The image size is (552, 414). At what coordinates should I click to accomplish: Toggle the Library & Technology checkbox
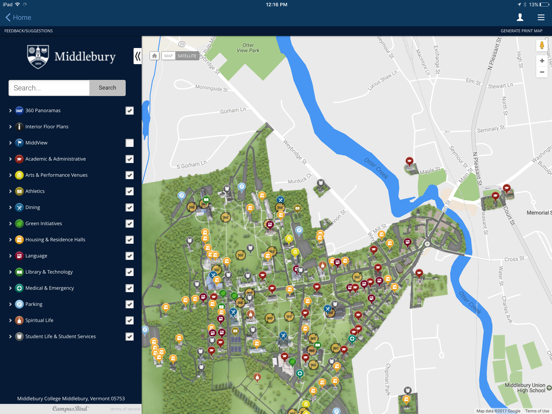point(130,272)
